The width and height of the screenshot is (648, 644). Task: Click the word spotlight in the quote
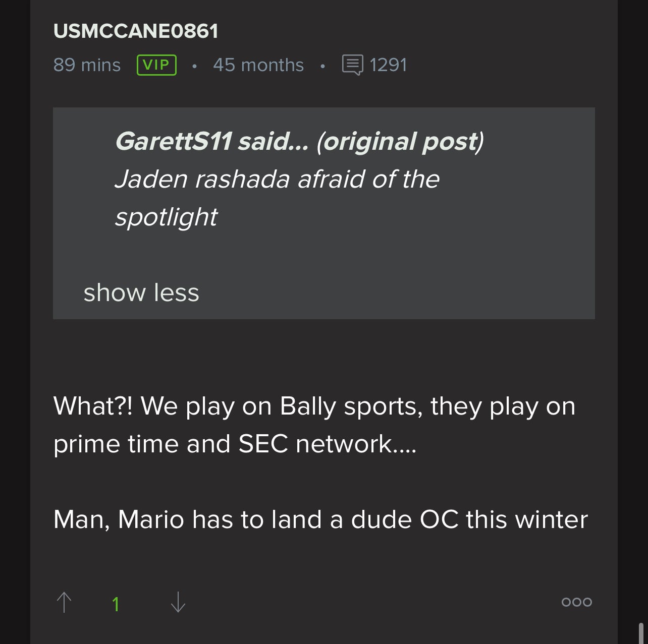[166, 217]
